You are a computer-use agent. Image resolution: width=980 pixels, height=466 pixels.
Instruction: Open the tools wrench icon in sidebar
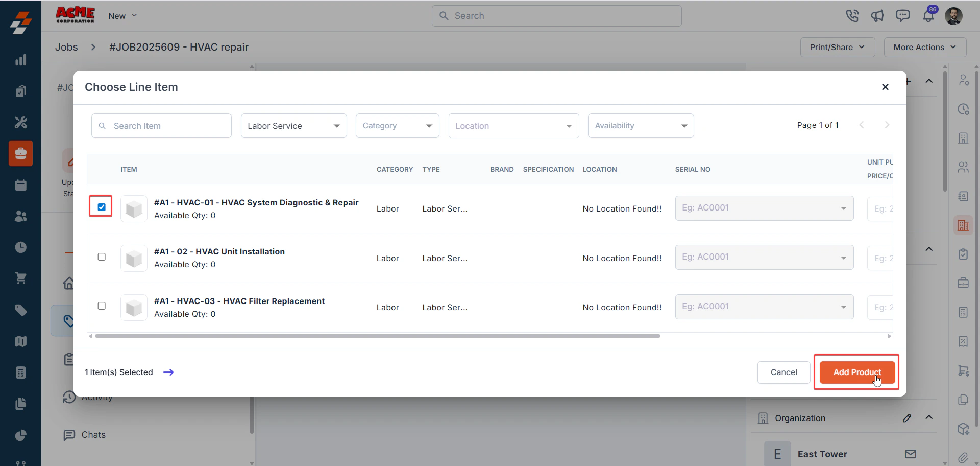[x=20, y=122]
